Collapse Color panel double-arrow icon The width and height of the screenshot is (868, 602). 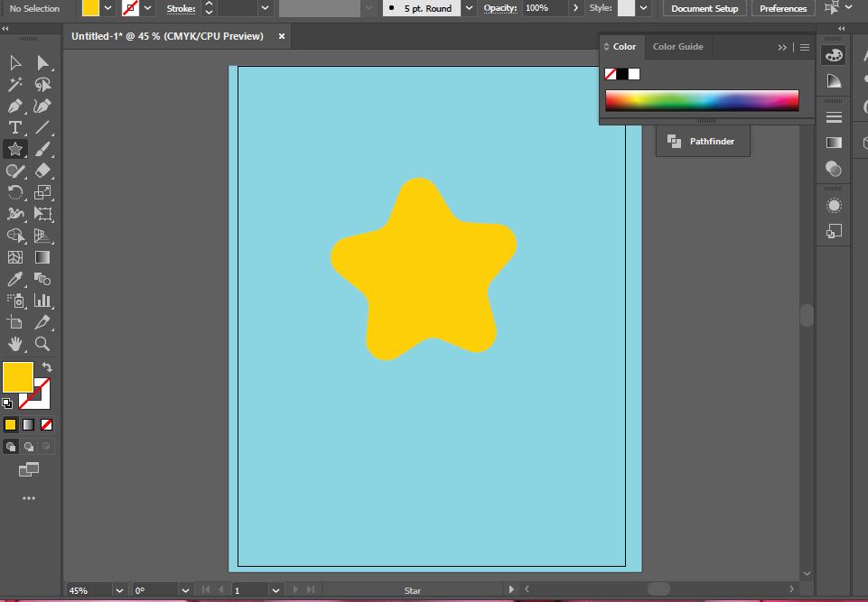pyautogui.click(x=782, y=48)
